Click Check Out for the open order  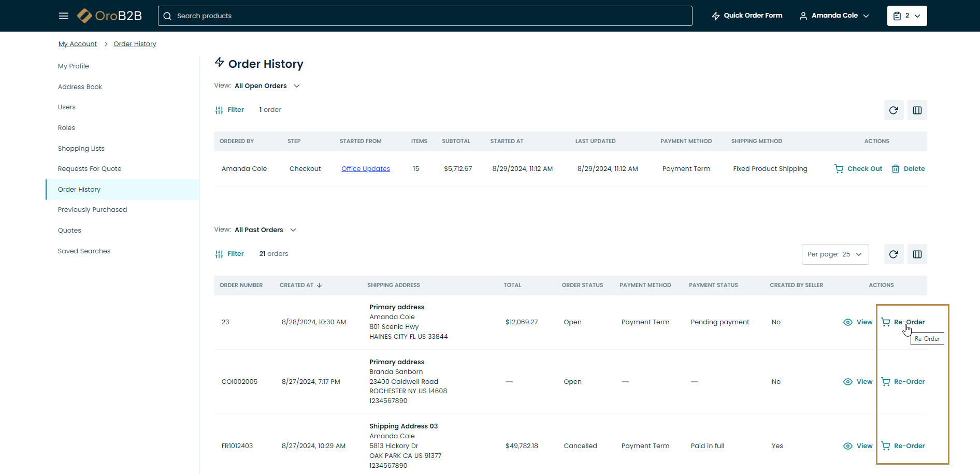tap(858, 169)
